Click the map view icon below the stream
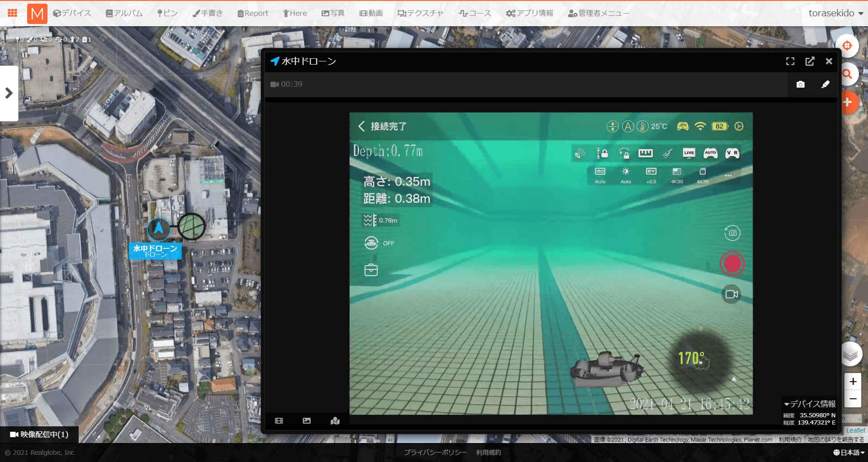The image size is (868, 462). point(335,420)
